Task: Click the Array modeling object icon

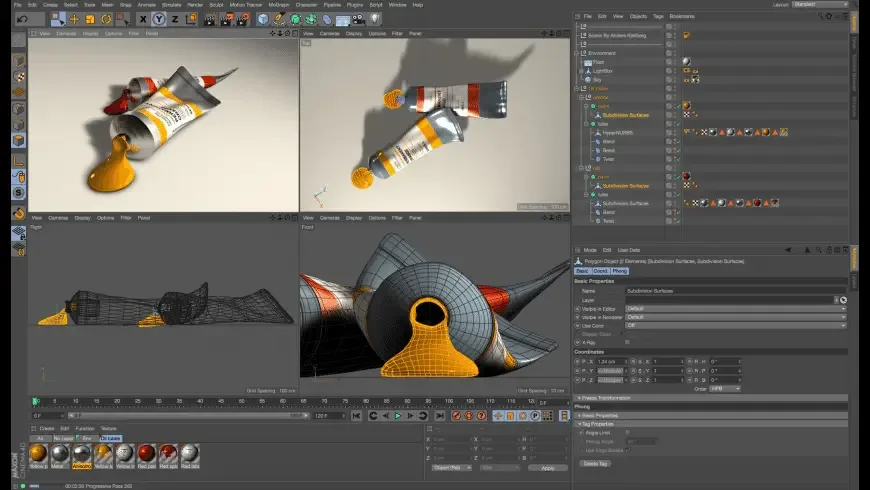Action: tap(311, 19)
